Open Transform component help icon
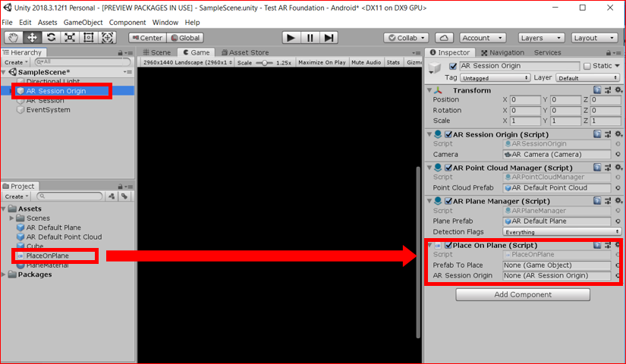Viewport: 626px width, 364px height. [x=597, y=89]
